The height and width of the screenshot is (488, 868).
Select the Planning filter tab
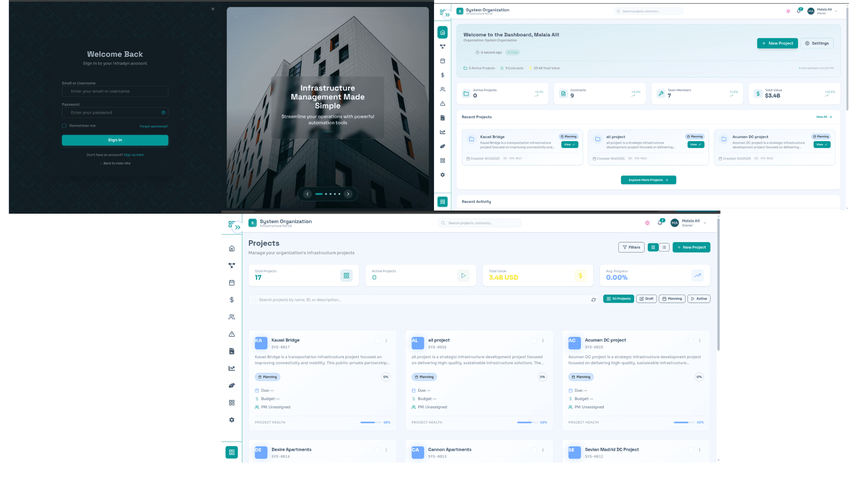(x=672, y=299)
